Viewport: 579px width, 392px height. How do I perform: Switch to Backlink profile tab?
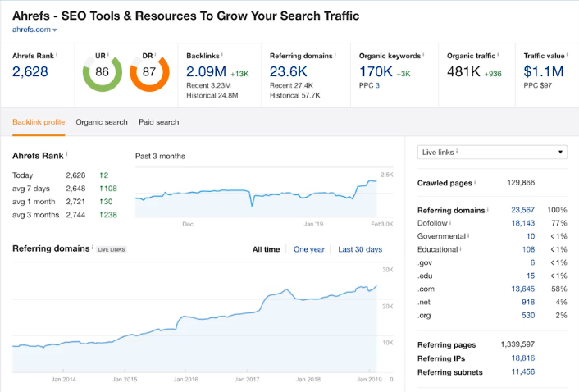tap(39, 122)
